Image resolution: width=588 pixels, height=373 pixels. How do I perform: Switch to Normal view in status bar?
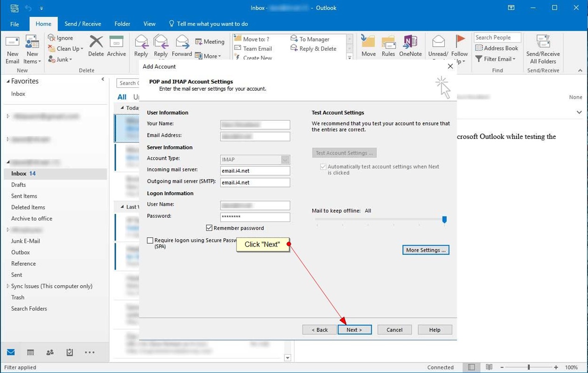click(472, 367)
